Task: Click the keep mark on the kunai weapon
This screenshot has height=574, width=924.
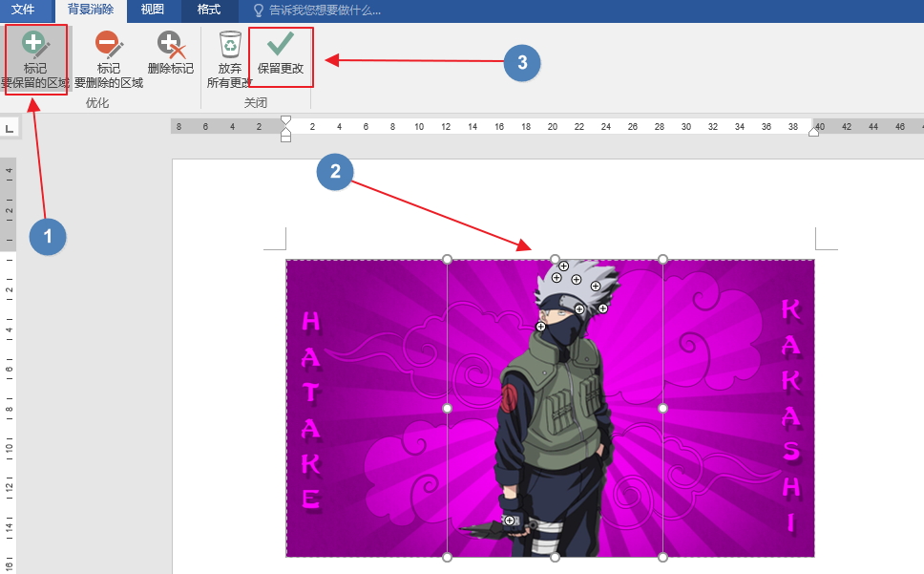Action: click(x=509, y=521)
